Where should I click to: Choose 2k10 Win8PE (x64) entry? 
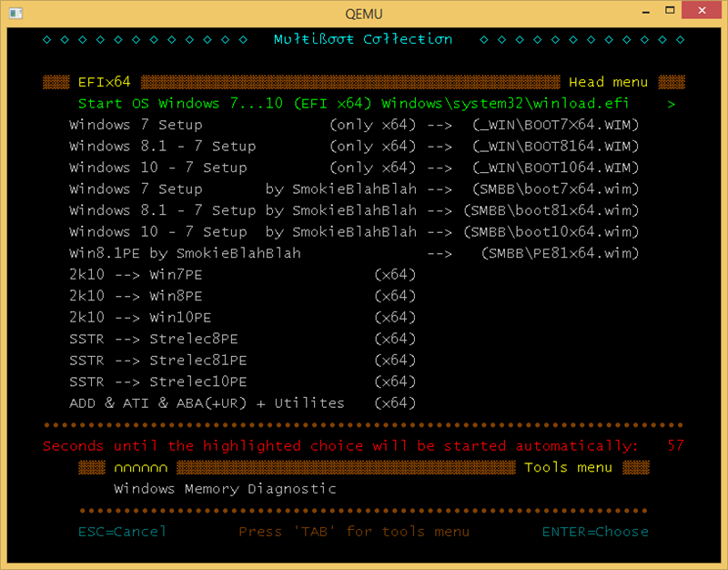242,296
